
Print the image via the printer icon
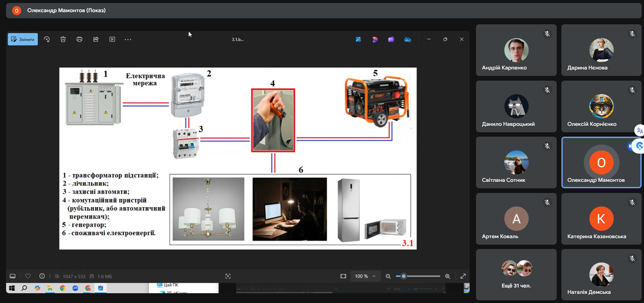79,39
